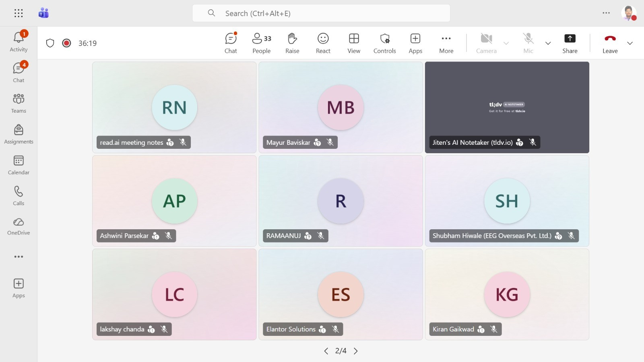The image size is (644, 362).
Task: Go to next page of participants
Action: pos(356,351)
